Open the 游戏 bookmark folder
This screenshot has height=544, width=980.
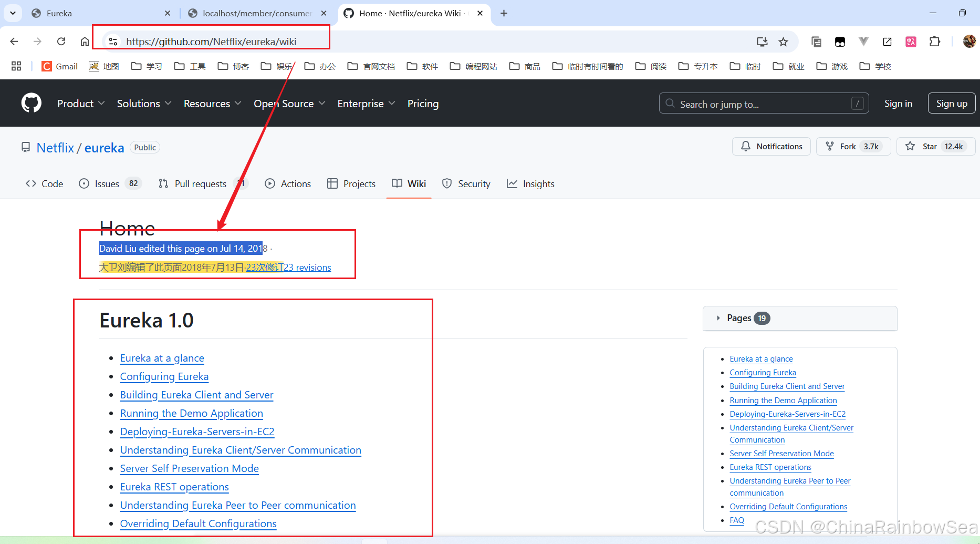click(832, 66)
